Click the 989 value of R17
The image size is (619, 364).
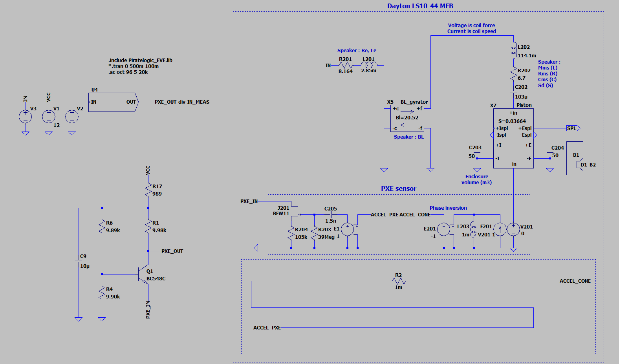(x=157, y=194)
